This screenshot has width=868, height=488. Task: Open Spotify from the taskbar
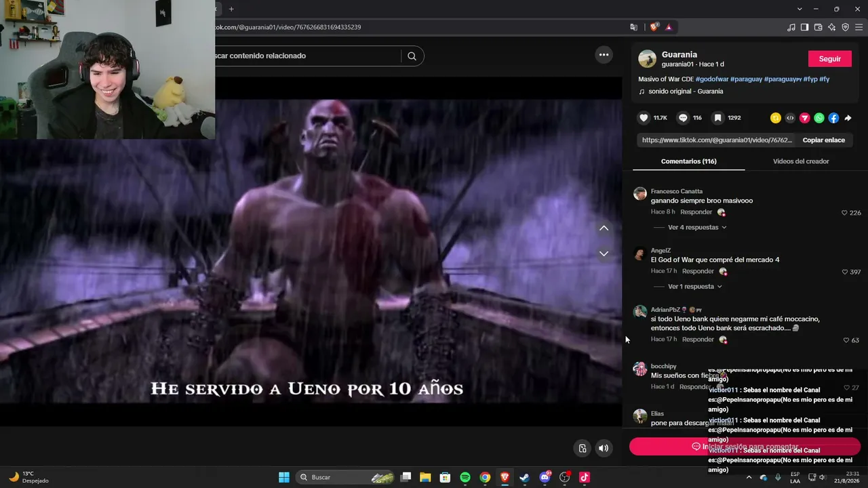click(x=465, y=477)
